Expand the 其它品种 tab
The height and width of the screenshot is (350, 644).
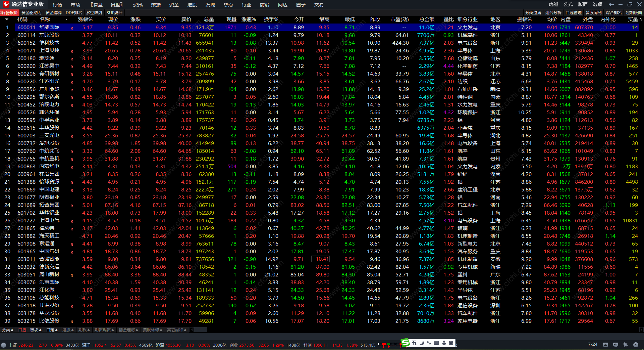point(177,330)
